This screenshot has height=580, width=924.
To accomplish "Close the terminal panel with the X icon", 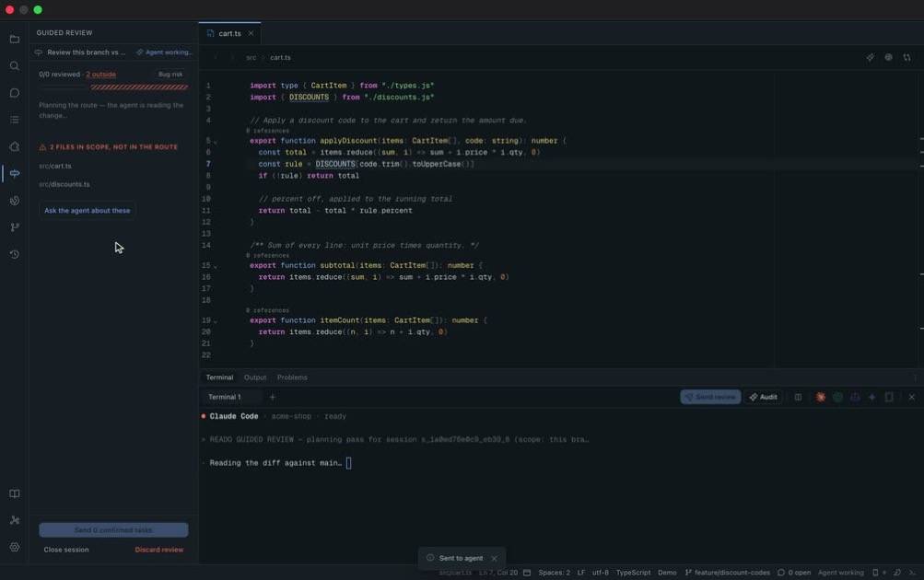I will click(912, 397).
